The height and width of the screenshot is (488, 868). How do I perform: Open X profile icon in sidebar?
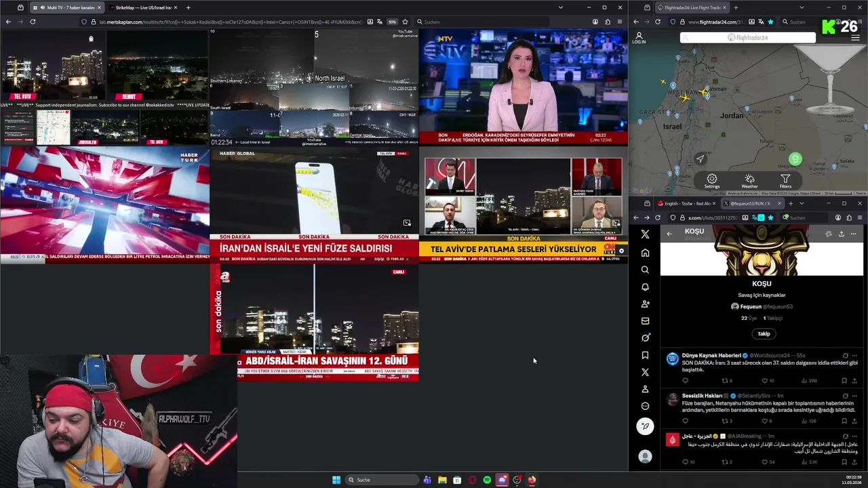(x=645, y=389)
